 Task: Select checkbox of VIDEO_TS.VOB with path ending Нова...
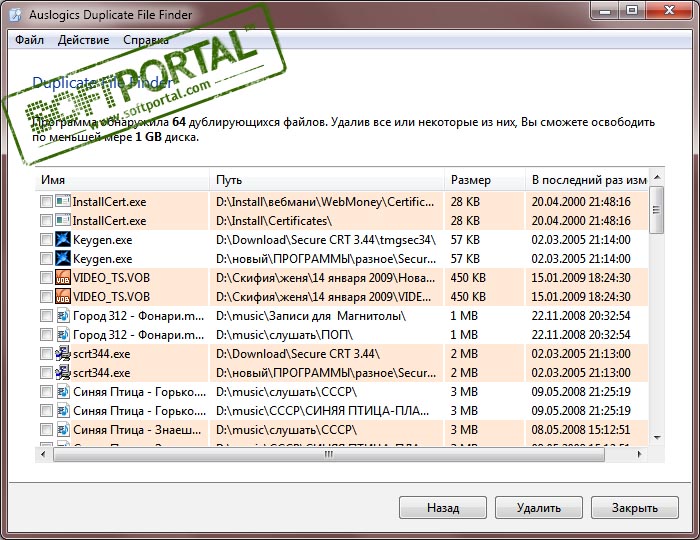point(46,278)
